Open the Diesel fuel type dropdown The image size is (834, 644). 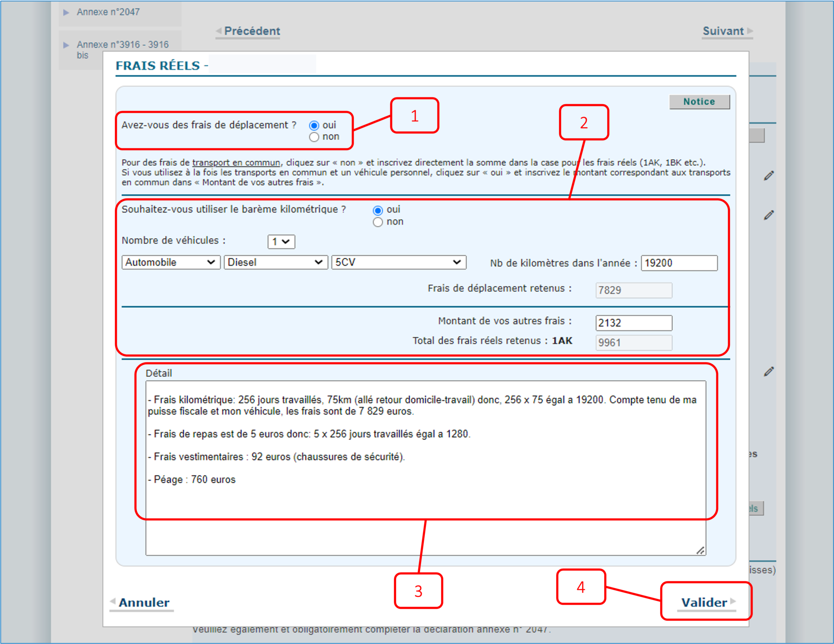click(276, 263)
